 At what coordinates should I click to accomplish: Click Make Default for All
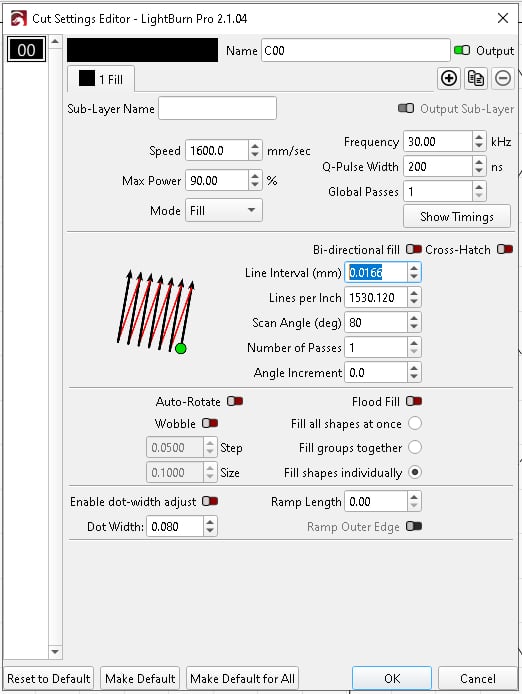click(x=242, y=679)
